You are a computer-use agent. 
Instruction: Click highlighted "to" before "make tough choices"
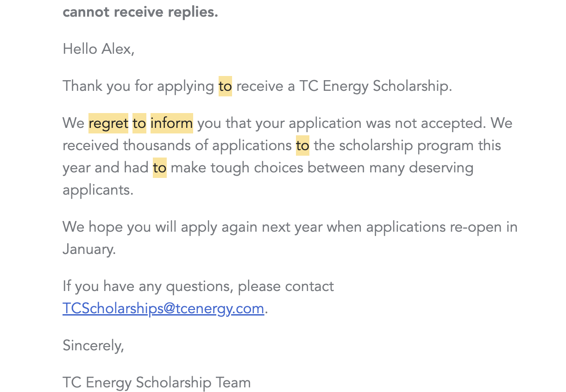159,168
